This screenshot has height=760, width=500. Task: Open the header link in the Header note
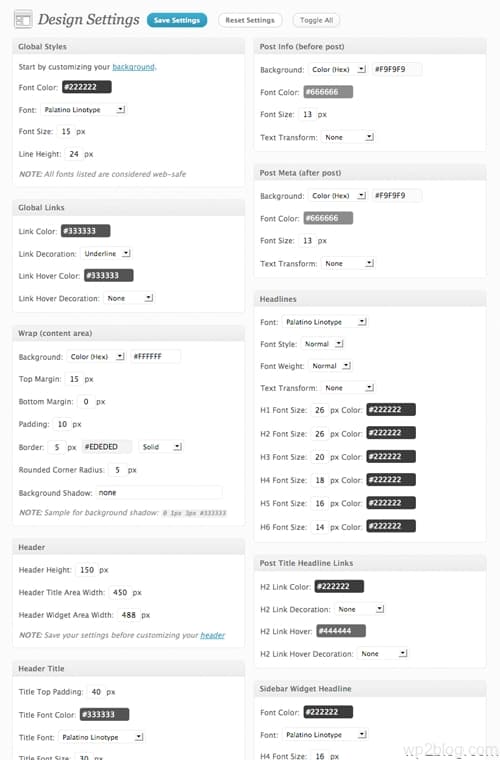coord(213,635)
